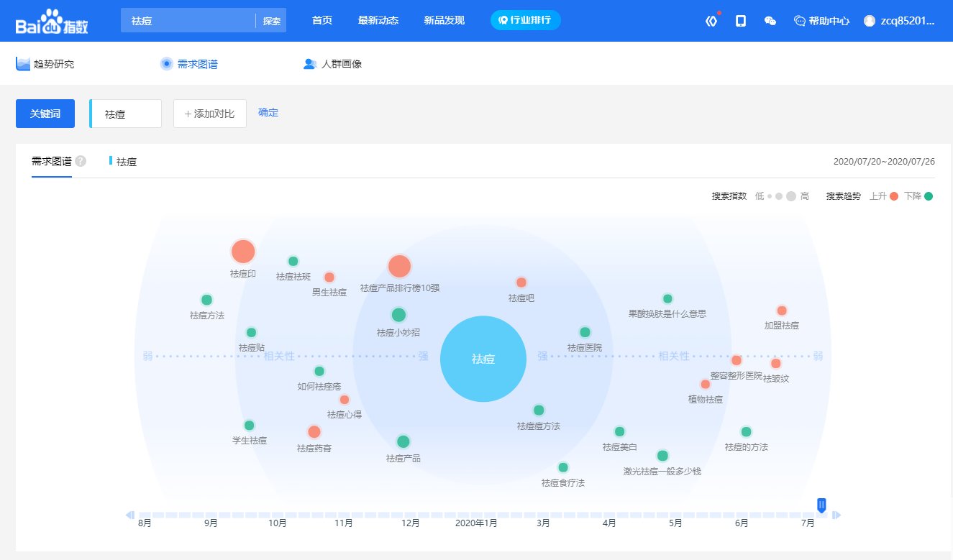Open 新品发现 menu item
This screenshot has height=560, width=953.
click(x=444, y=20)
